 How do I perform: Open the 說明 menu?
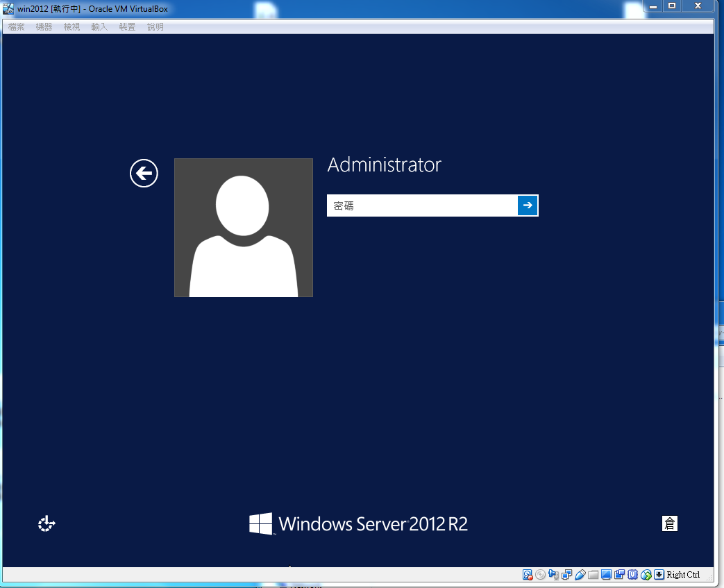click(155, 27)
